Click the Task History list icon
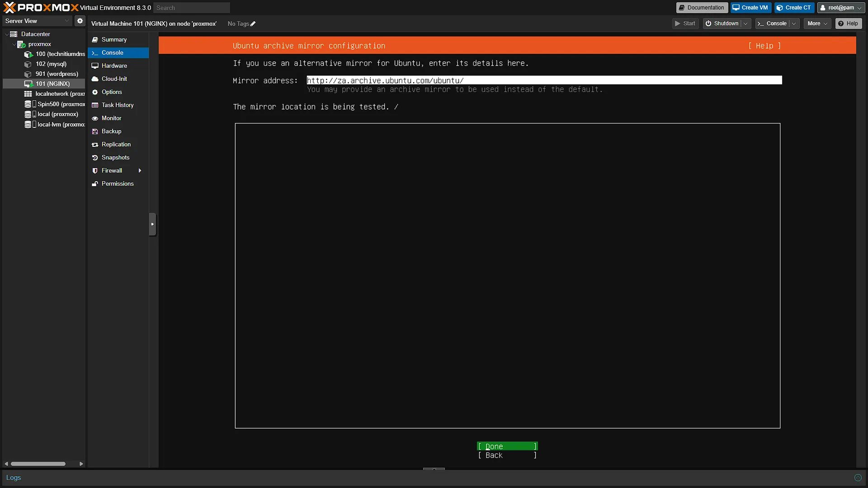The width and height of the screenshot is (868, 488). click(95, 105)
